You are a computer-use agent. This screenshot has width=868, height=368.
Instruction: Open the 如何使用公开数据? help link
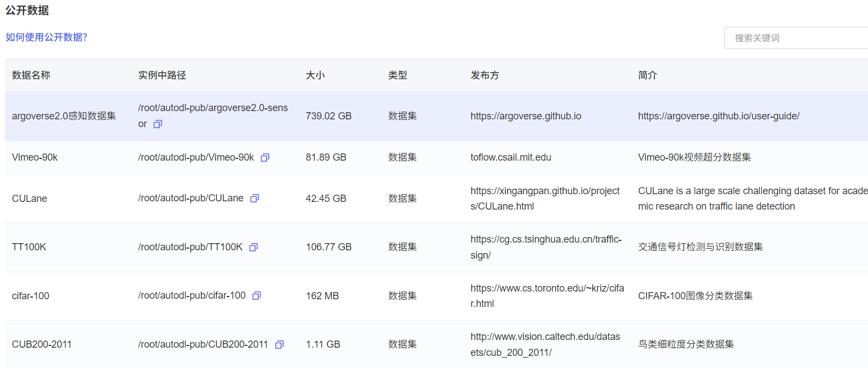click(47, 37)
